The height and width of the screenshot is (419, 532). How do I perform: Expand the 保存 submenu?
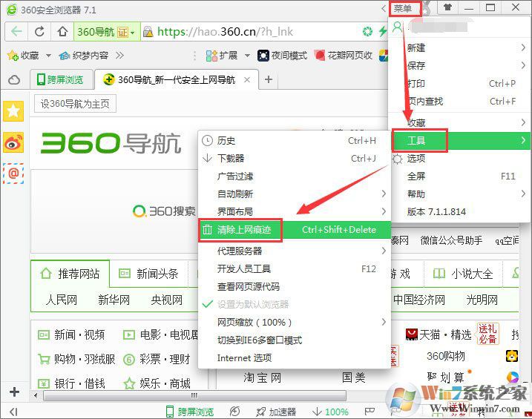523,65
